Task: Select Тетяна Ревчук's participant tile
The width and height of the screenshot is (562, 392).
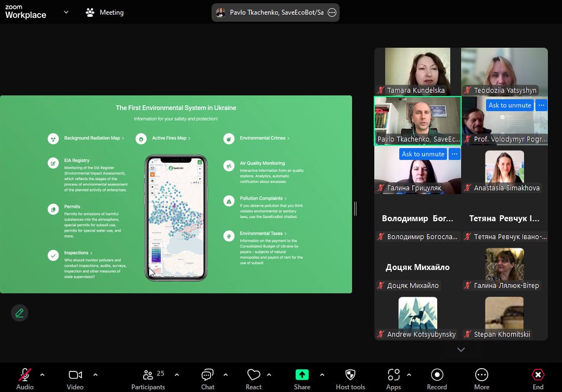Action: coord(504,219)
